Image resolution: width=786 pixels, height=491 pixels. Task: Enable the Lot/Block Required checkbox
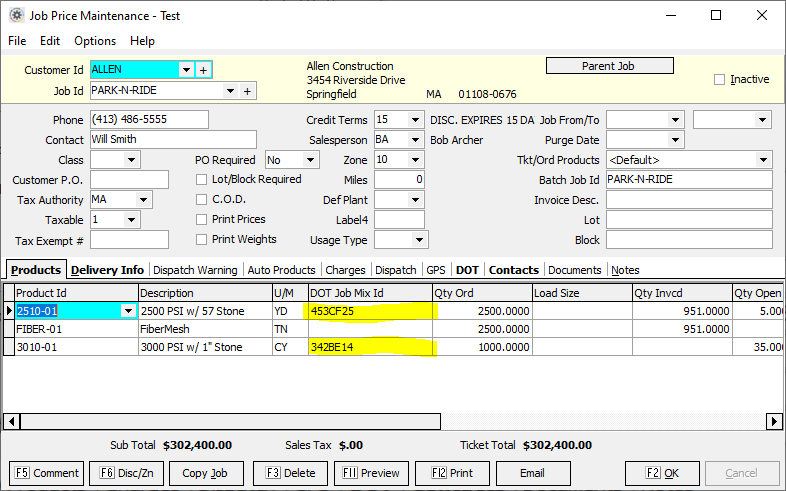click(202, 180)
